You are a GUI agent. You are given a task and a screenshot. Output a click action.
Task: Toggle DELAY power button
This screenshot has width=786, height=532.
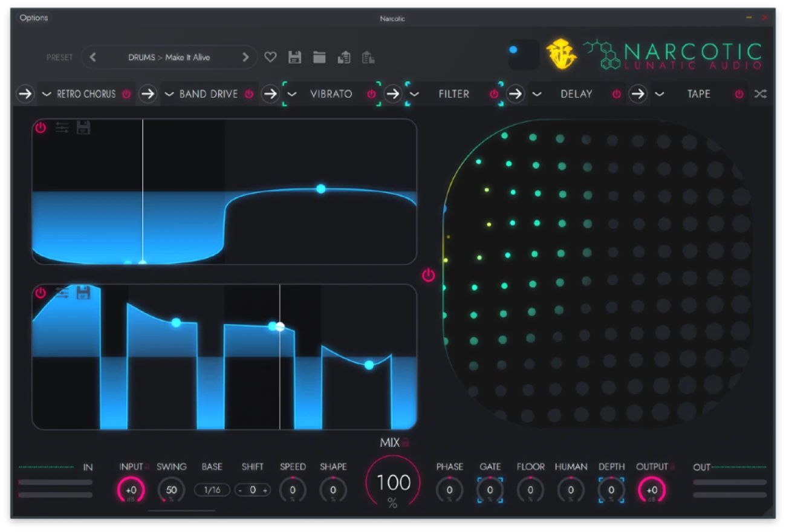pos(617,94)
